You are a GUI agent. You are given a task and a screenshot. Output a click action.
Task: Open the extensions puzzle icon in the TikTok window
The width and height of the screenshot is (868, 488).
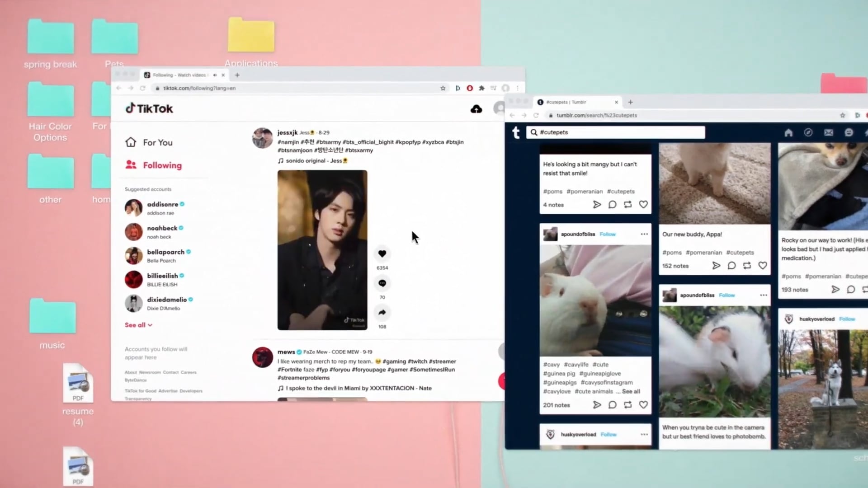point(481,88)
